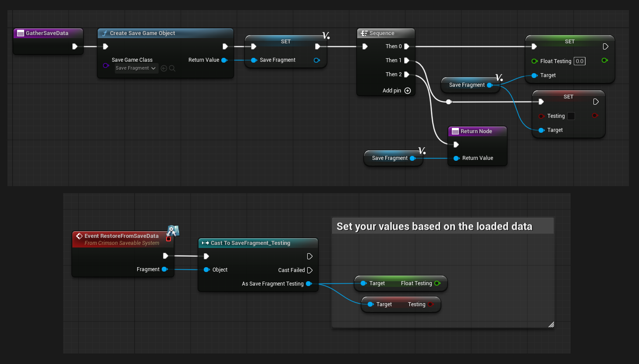Click the Target pin on Testing getter
639x364 pixels.
point(370,304)
